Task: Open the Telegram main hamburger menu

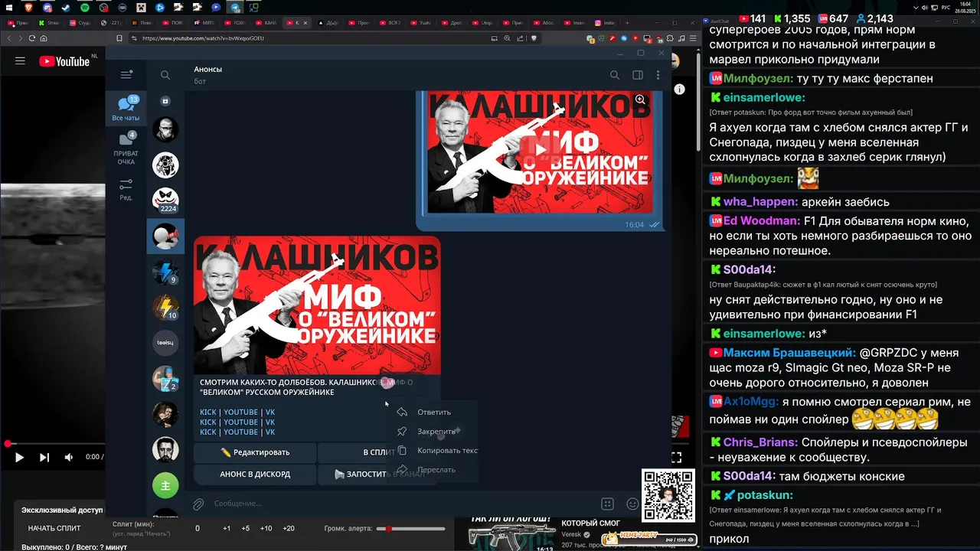Action: pyautogui.click(x=126, y=75)
